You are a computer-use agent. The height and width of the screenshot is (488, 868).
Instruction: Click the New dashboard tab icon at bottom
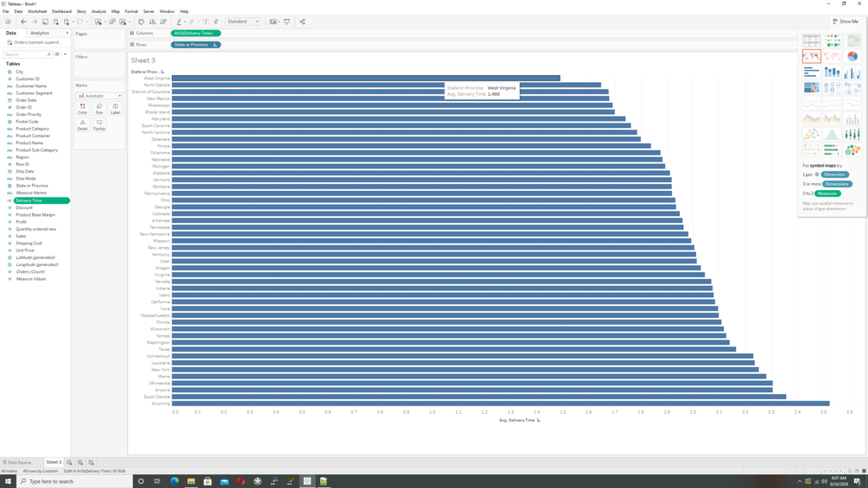click(80, 462)
